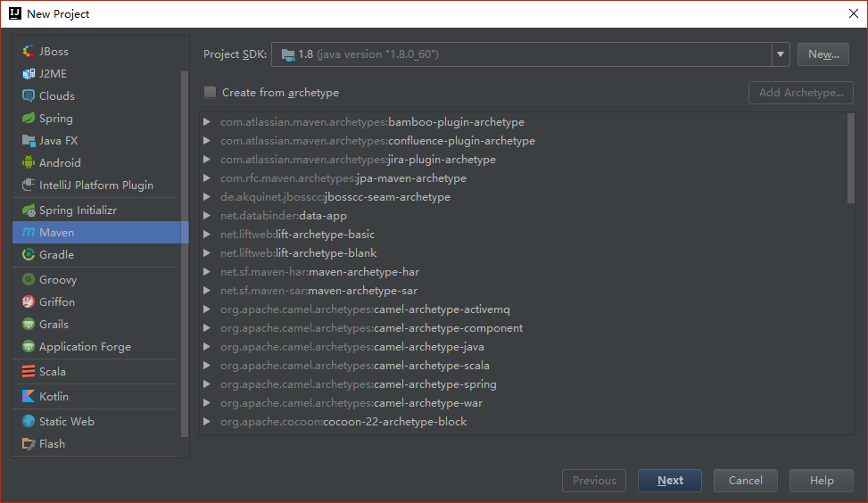Click the Application Forge icon

click(x=29, y=346)
